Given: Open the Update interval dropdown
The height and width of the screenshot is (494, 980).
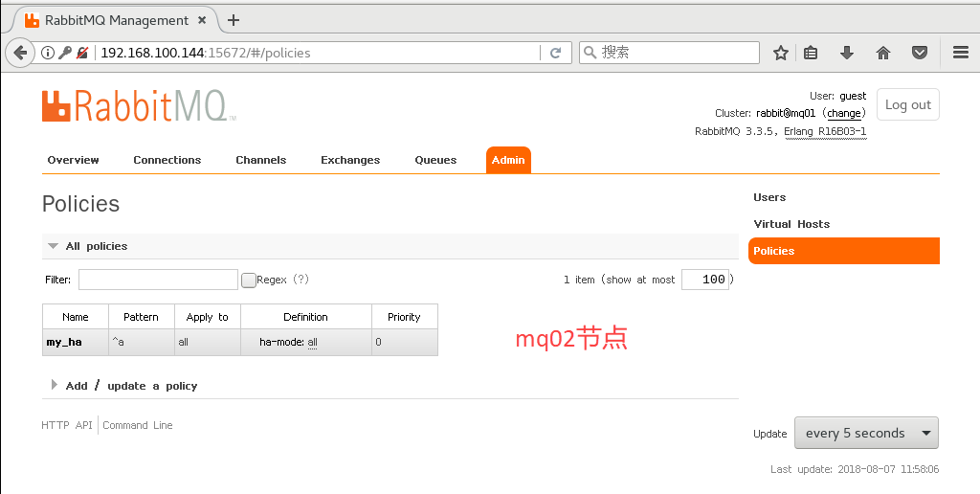Looking at the screenshot, I should tap(866, 434).
